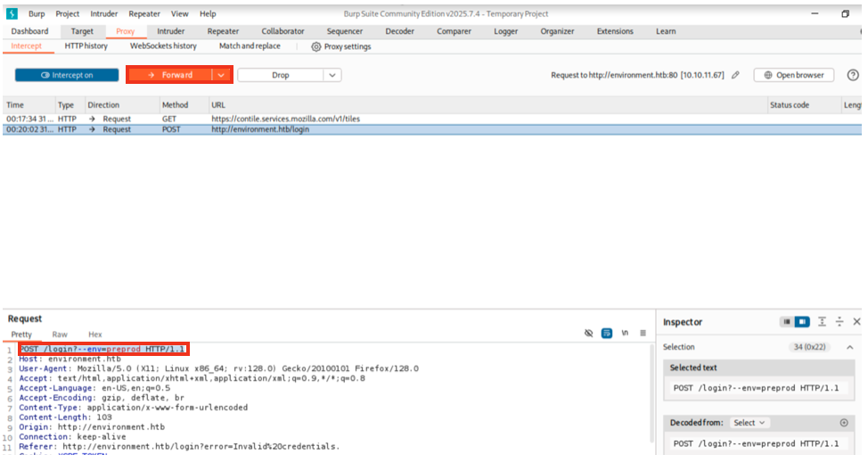Collapse the Selection section chevron in Inspector
The image size is (868, 463).
pyautogui.click(x=850, y=347)
